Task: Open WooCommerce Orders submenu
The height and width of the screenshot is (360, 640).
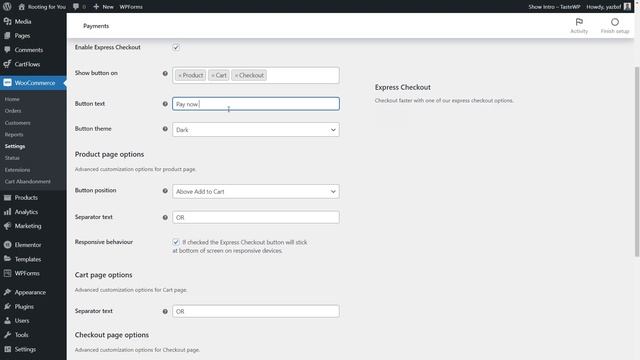Action: [13, 111]
